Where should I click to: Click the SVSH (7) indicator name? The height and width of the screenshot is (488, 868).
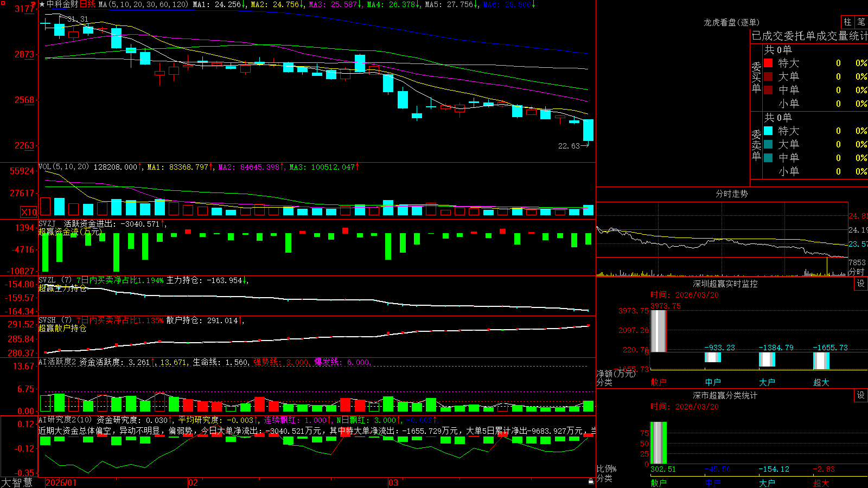coord(55,320)
